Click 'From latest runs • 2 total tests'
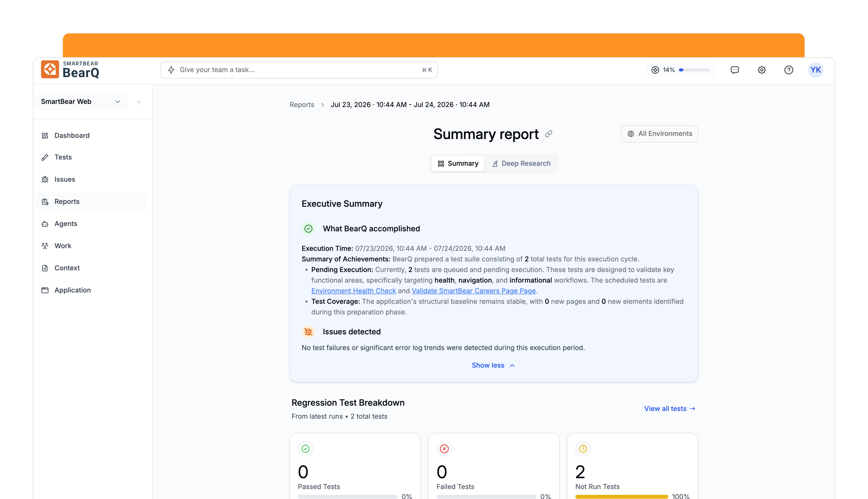868x499 pixels. click(339, 416)
